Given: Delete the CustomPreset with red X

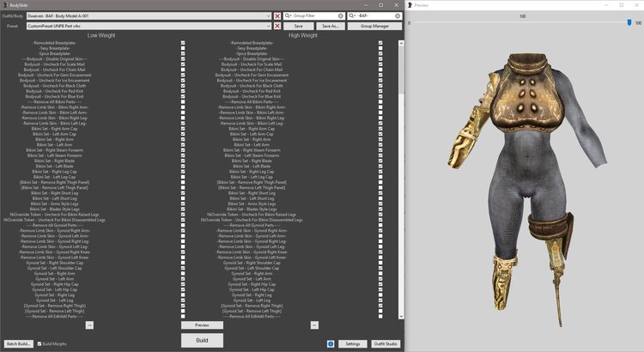Looking at the screenshot, I should [x=277, y=26].
